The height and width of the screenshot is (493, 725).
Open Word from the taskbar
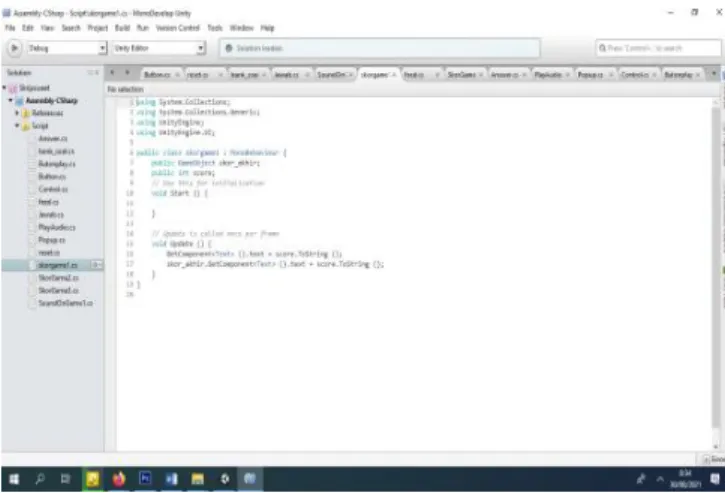point(171,479)
